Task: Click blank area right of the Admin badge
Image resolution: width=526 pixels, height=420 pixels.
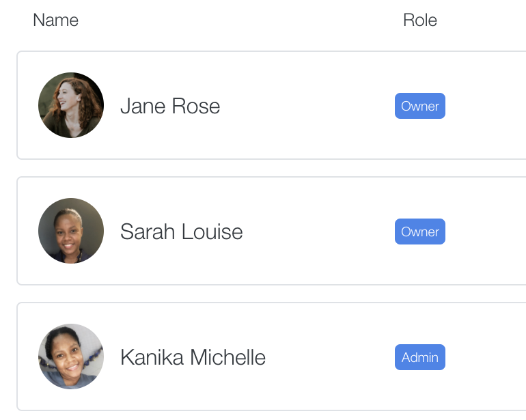Action: (x=487, y=357)
